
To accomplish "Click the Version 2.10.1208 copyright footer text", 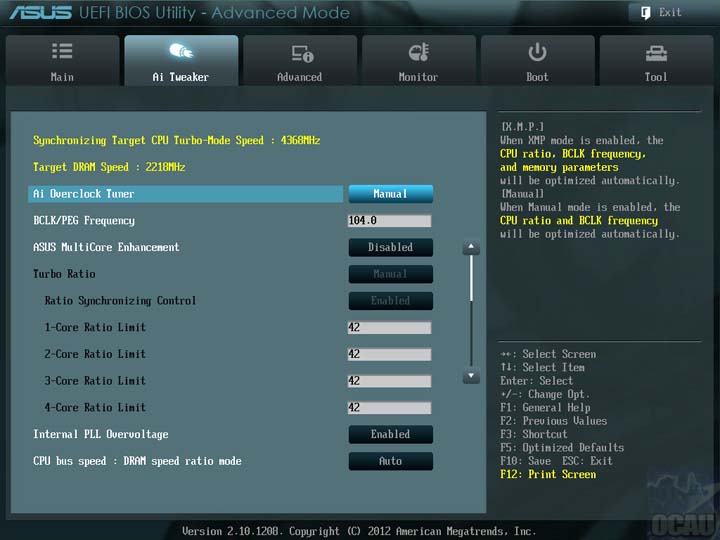I will [x=359, y=531].
